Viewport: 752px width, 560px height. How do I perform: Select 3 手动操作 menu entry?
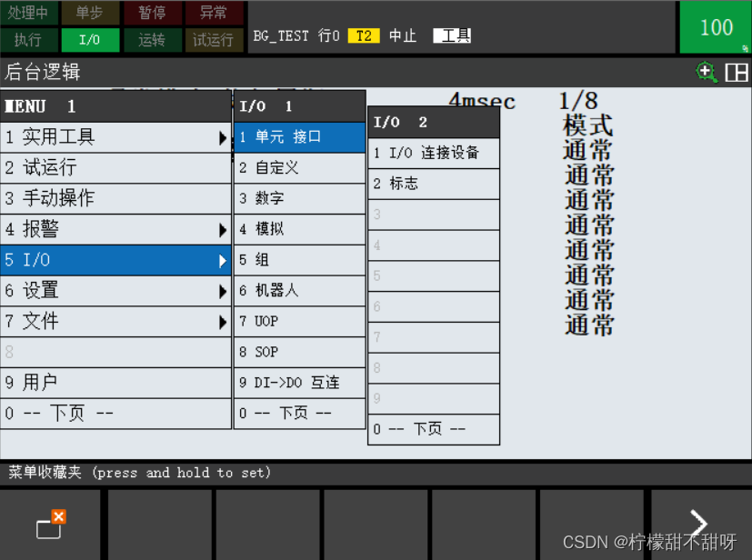pyautogui.click(x=115, y=199)
